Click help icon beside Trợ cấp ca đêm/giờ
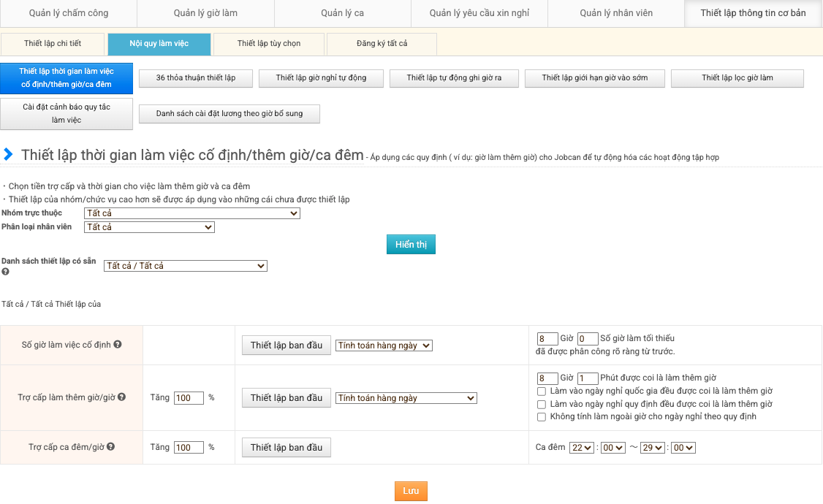Image resolution: width=823 pixels, height=504 pixels. coord(111,447)
